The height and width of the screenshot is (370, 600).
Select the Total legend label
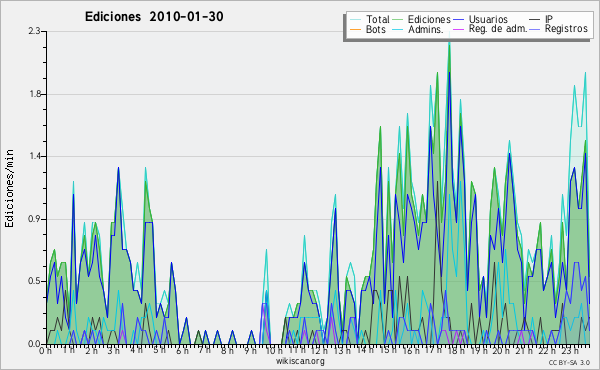[x=378, y=19]
